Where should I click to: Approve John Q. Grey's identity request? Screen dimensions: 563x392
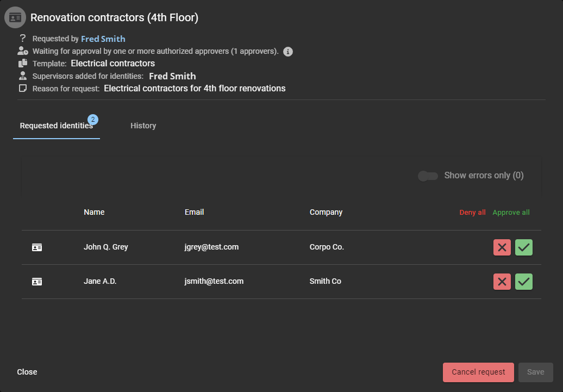coord(523,247)
